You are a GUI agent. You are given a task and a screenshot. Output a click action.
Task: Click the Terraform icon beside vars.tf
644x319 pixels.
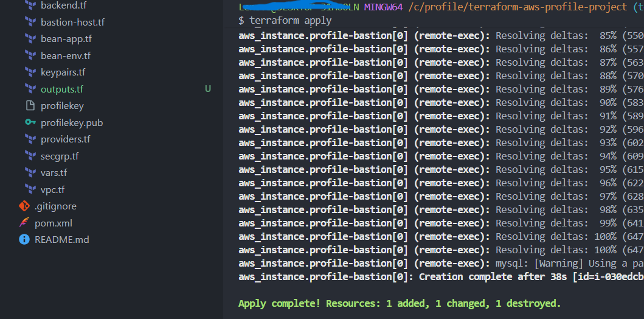pyautogui.click(x=30, y=173)
